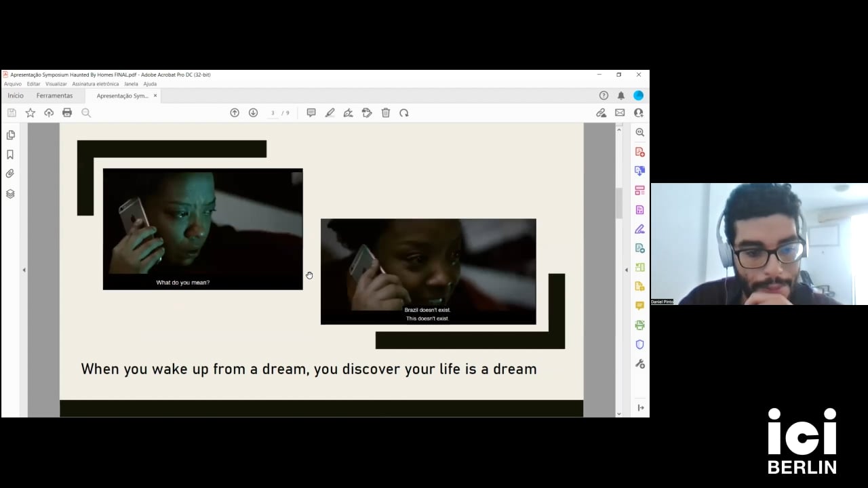Image resolution: width=868 pixels, height=488 pixels.
Task: Open the search tools magnifier in right pane
Action: pyautogui.click(x=639, y=132)
